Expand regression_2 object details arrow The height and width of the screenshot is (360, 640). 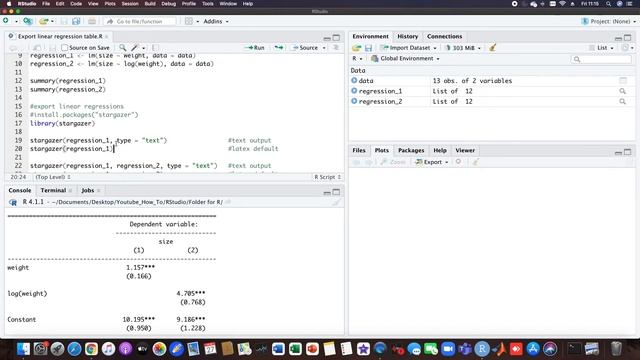click(x=354, y=101)
